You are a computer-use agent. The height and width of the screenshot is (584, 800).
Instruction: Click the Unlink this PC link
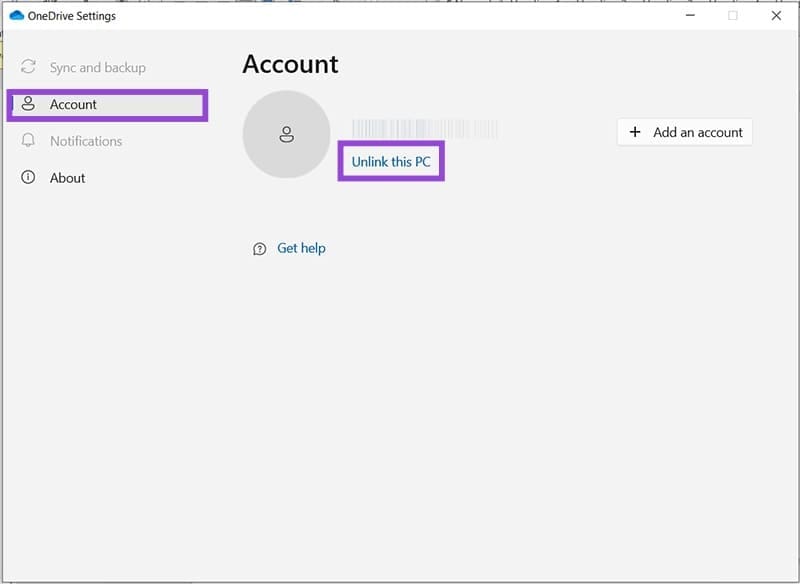pyautogui.click(x=391, y=162)
